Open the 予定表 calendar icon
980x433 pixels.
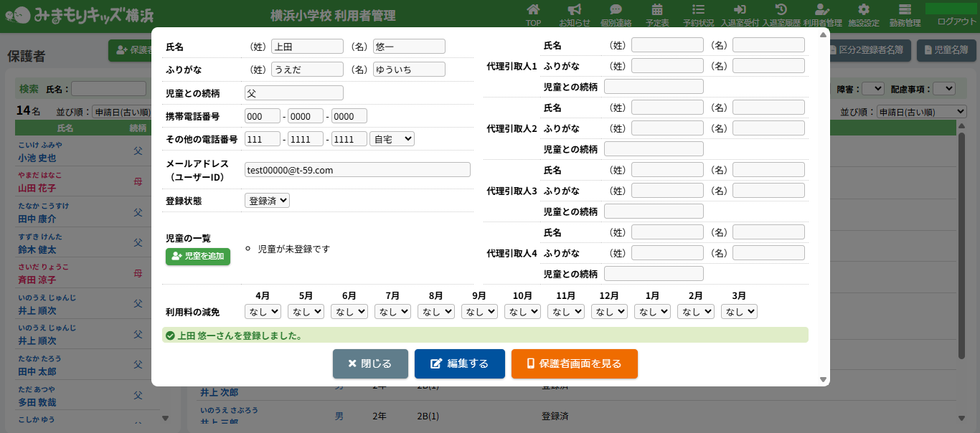pos(657,10)
